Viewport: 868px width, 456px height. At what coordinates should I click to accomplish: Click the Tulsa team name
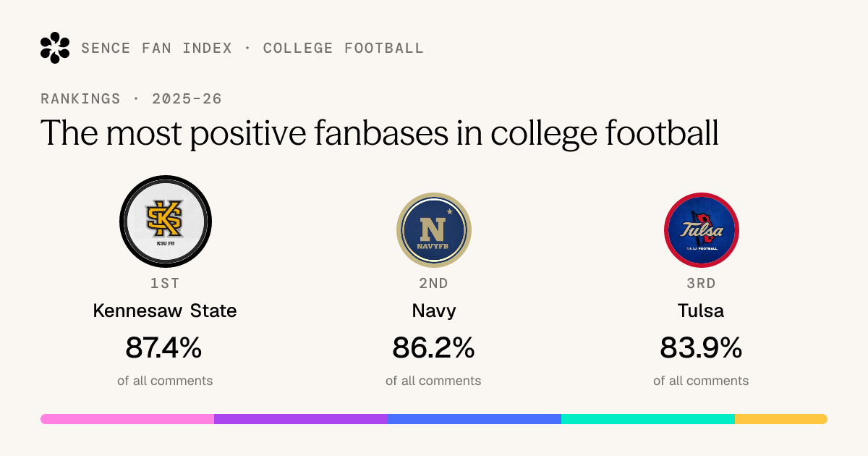tap(701, 311)
